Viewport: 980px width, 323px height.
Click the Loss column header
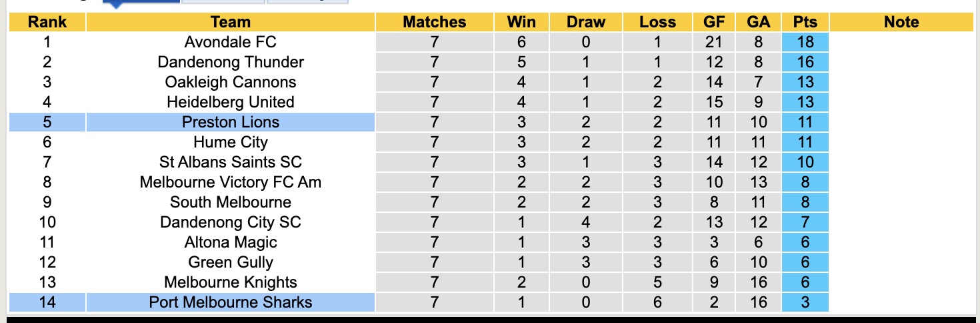click(657, 22)
